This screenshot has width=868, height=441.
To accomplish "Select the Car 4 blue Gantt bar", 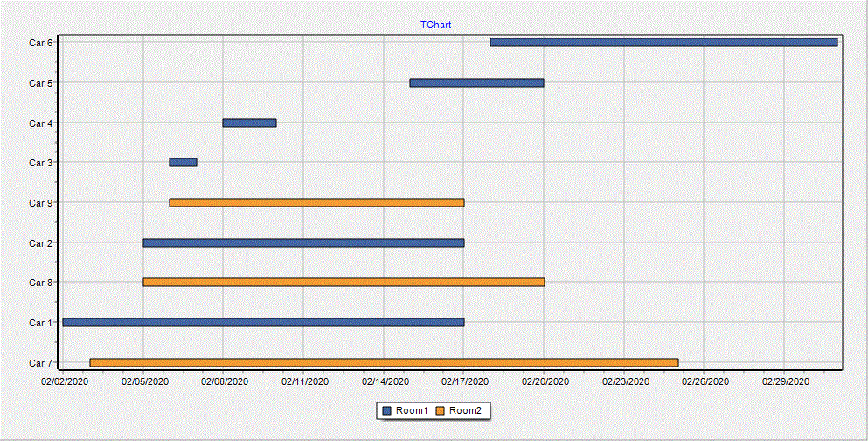I will coord(250,123).
